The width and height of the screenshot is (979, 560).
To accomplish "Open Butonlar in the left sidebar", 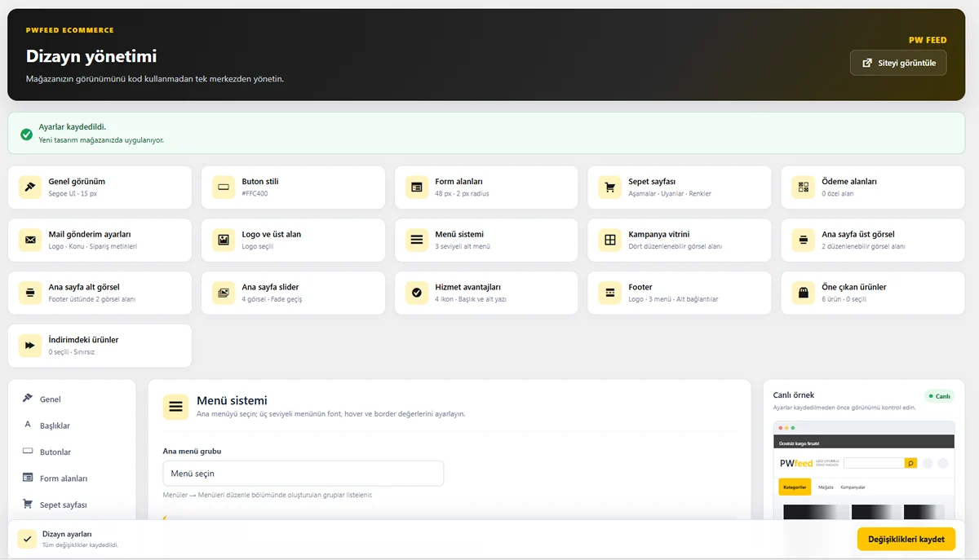I will [72, 452].
